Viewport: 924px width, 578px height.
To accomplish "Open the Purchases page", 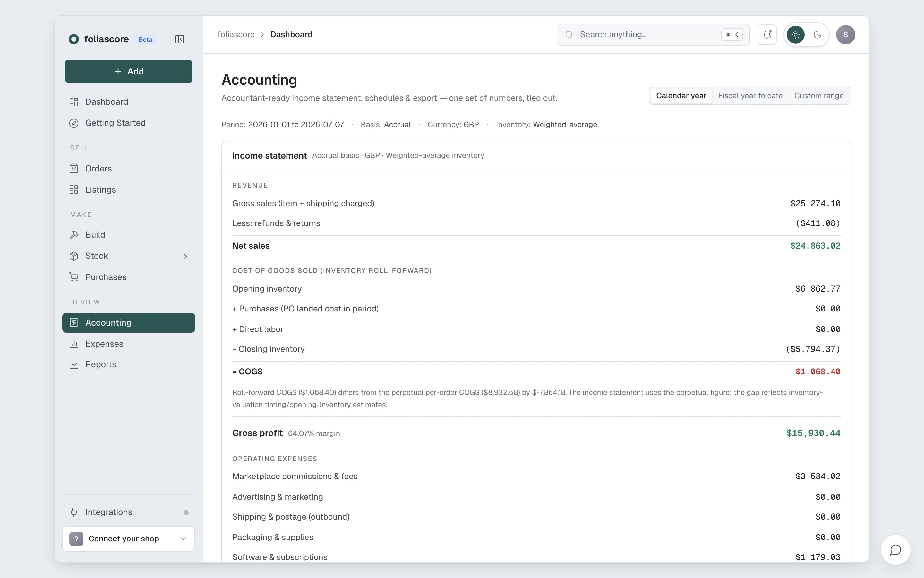I will (x=129, y=277).
